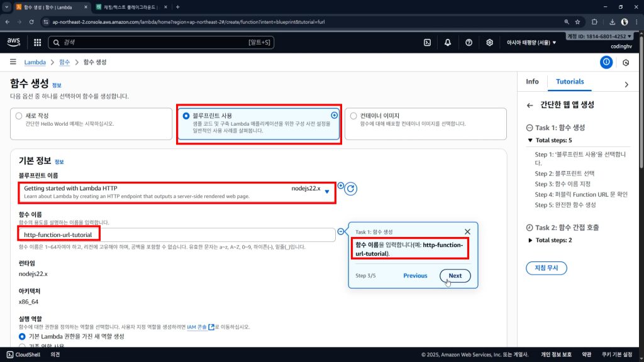
Task: Click the tutorial marker beside function name field
Action: tap(341, 232)
